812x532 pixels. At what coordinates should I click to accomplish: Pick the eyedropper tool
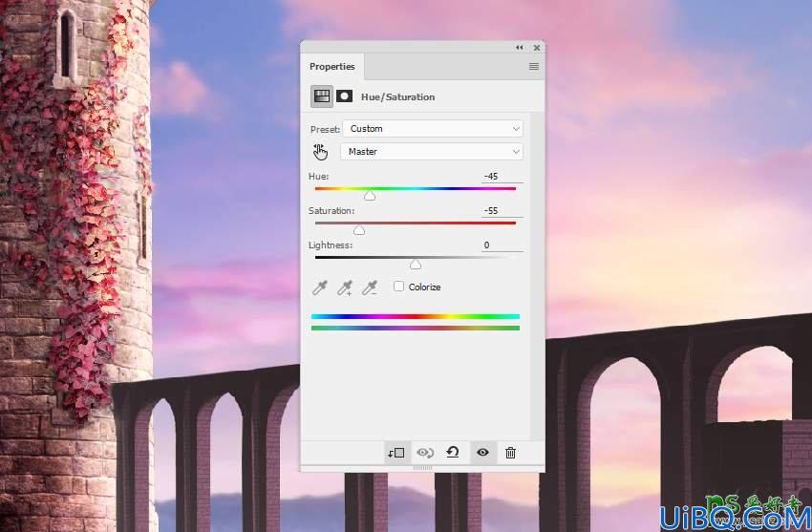click(320, 287)
